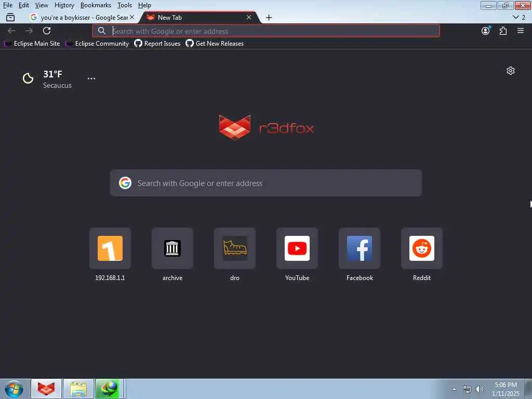The image size is (532, 399).
Task: Click the r3dfox logo
Action: (267, 128)
